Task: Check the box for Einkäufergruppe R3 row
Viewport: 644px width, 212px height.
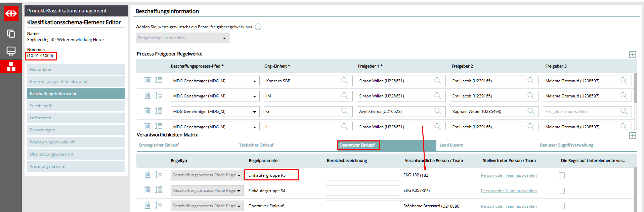Action: [x=562, y=175]
